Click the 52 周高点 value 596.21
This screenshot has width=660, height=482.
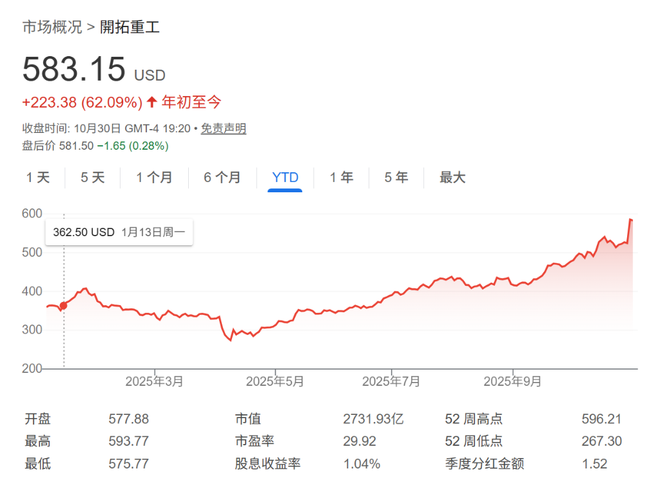click(x=601, y=420)
